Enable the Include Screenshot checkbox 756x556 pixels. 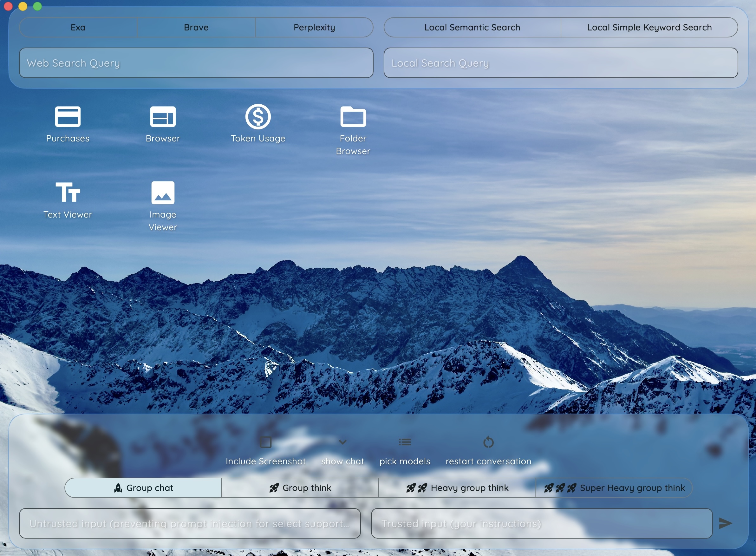[265, 442]
